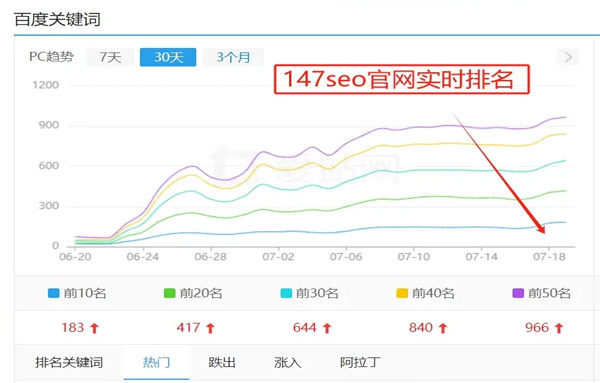
Task: Open the 涨入 tab
Action: pyautogui.click(x=288, y=362)
